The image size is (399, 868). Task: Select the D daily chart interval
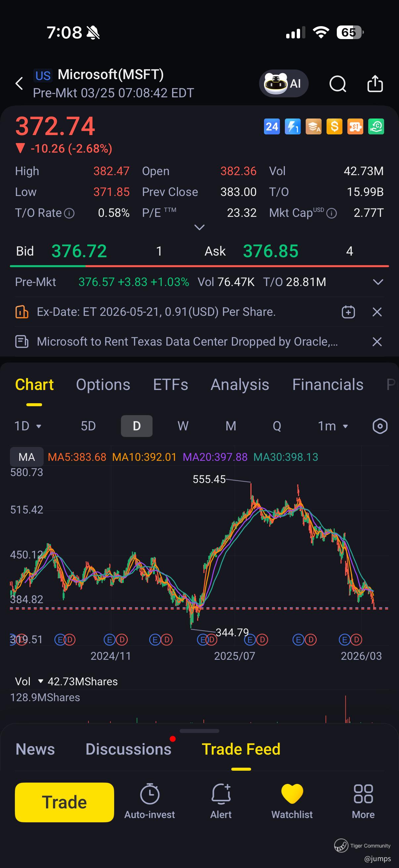tap(137, 426)
